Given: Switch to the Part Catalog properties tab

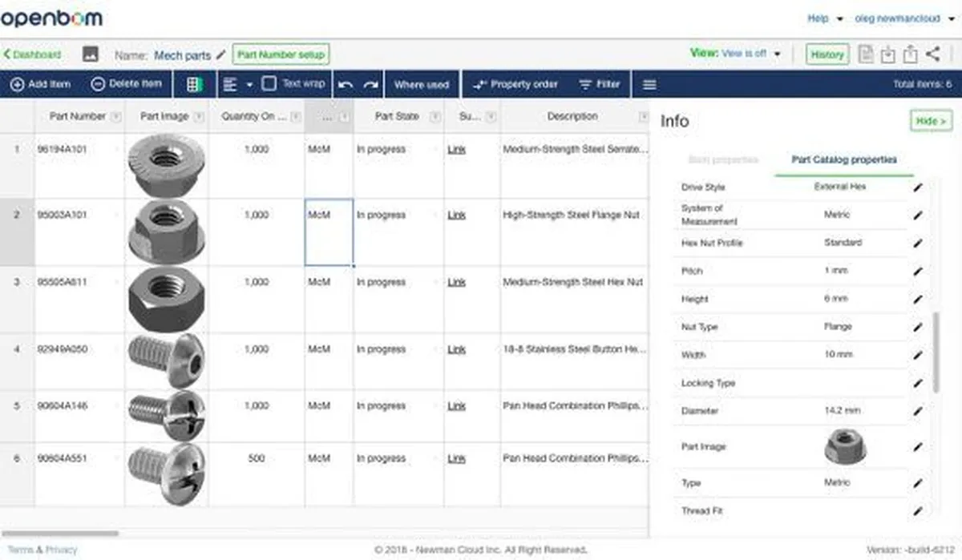Looking at the screenshot, I should [844, 159].
